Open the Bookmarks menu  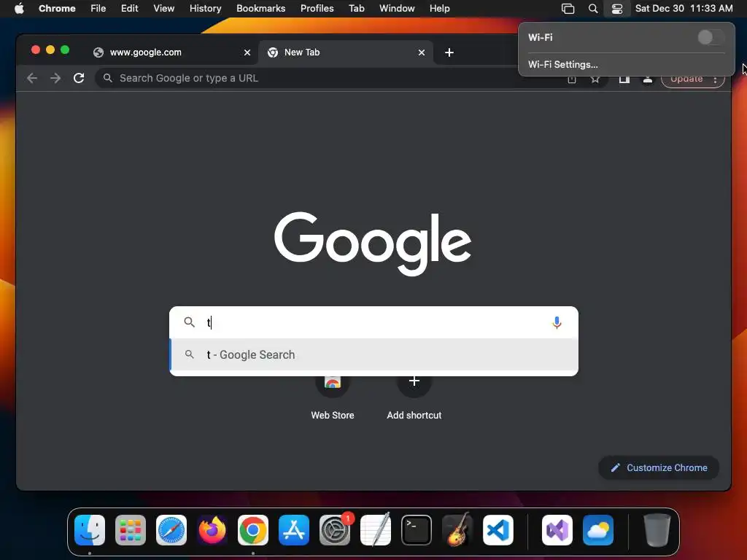tap(260, 9)
